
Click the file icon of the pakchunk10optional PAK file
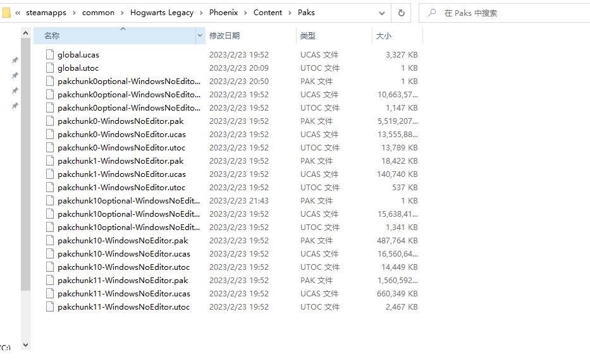click(x=50, y=200)
